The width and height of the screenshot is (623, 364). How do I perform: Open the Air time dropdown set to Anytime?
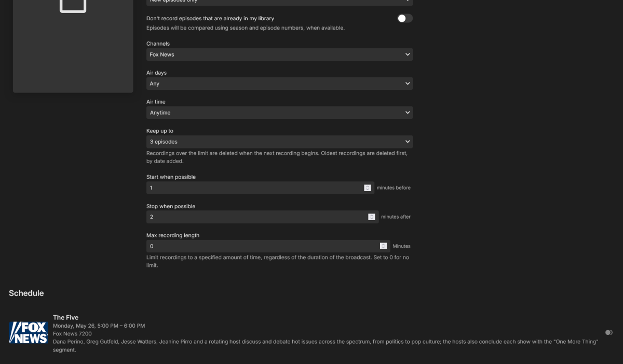(279, 113)
